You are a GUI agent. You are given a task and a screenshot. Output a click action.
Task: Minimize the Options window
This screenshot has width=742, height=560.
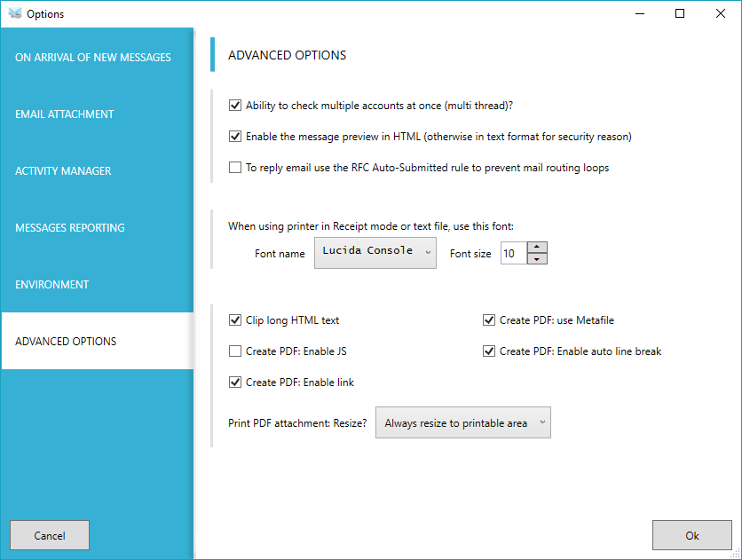[x=640, y=13]
